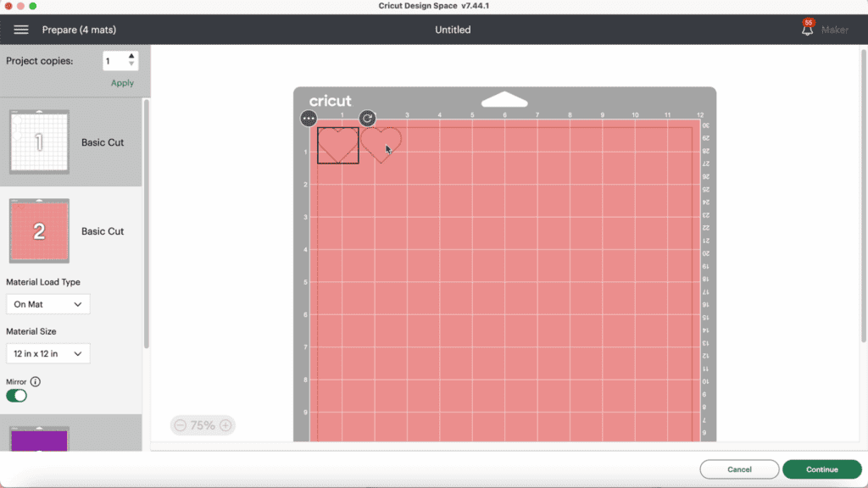The image size is (868, 488).
Task: Click the Material Load Type label
Action: [x=43, y=282]
